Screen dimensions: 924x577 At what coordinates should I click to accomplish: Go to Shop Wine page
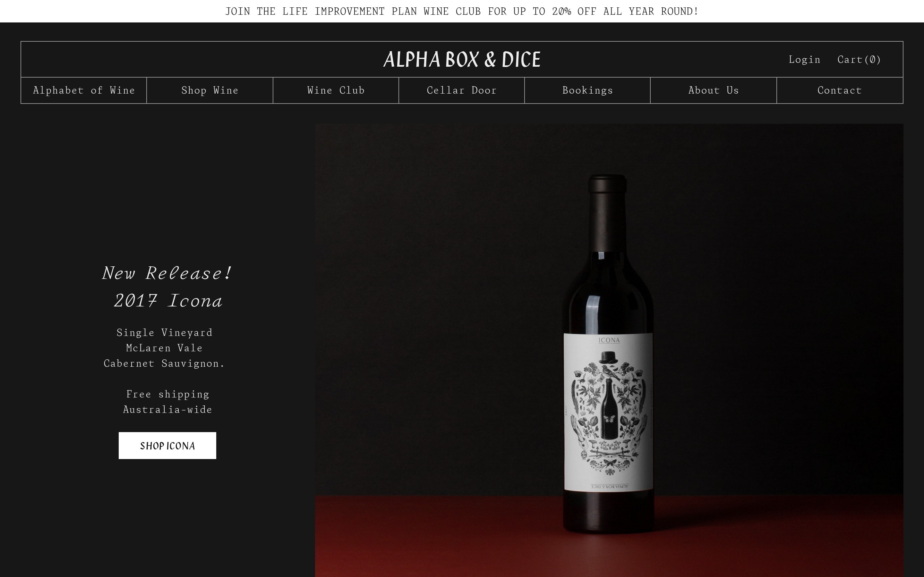click(210, 90)
